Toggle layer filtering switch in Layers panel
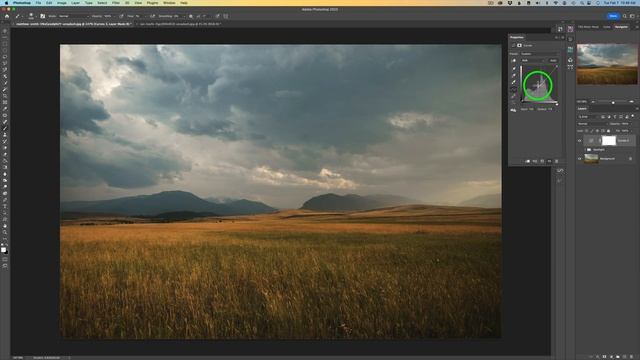This screenshot has height=360, width=640. click(x=633, y=116)
